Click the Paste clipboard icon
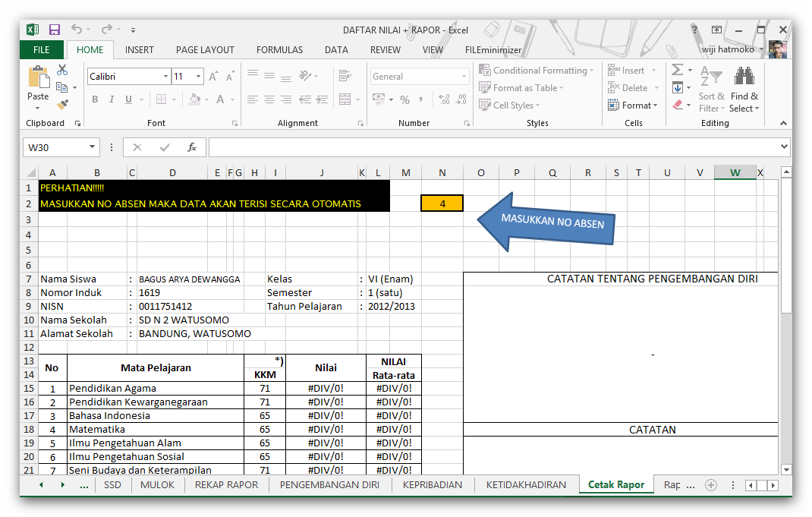The height and width of the screenshot is (517, 812). pyautogui.click(x=38, y=77)
